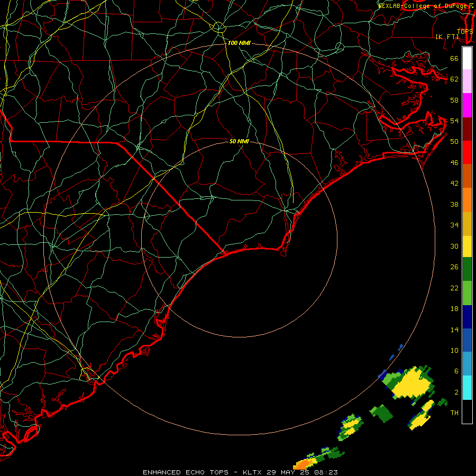This screenshot has width=476, height=476.
Task: Select the 46 legend label
Action: pos(454,163)
